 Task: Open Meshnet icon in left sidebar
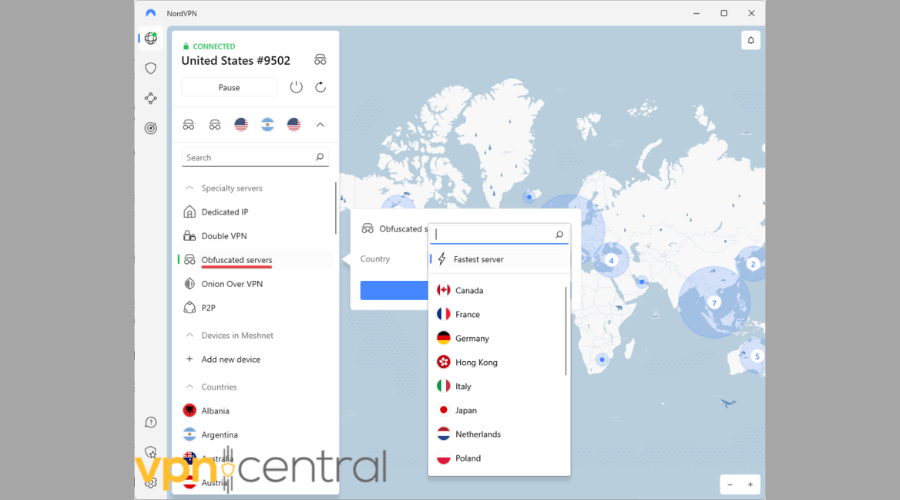point(150,98)
